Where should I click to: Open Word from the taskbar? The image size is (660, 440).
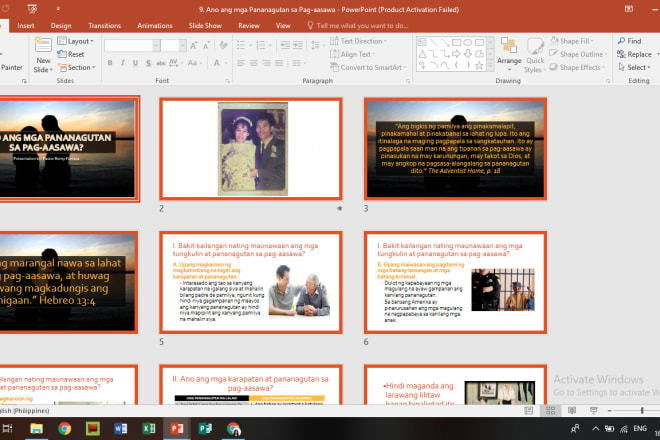click(121, 429)
